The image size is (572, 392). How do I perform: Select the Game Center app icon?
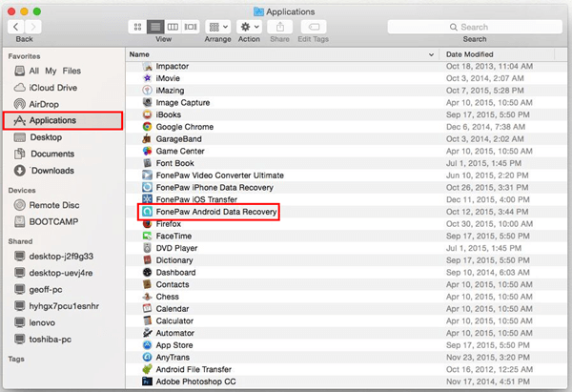(147, 151)
